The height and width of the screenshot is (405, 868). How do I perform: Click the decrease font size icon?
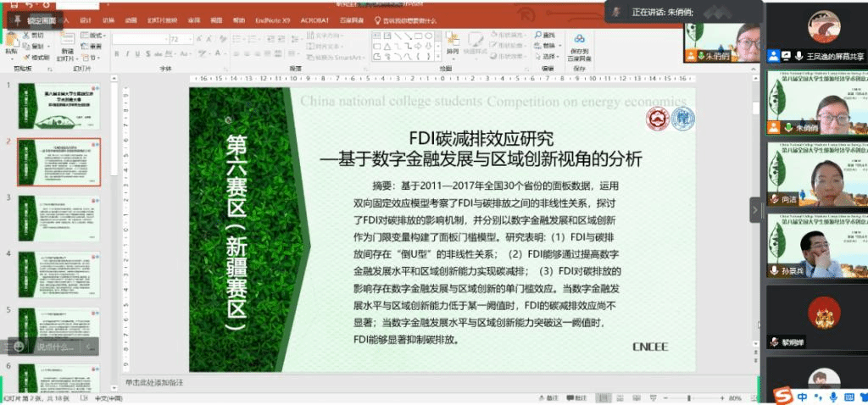[x=209, y=39]
